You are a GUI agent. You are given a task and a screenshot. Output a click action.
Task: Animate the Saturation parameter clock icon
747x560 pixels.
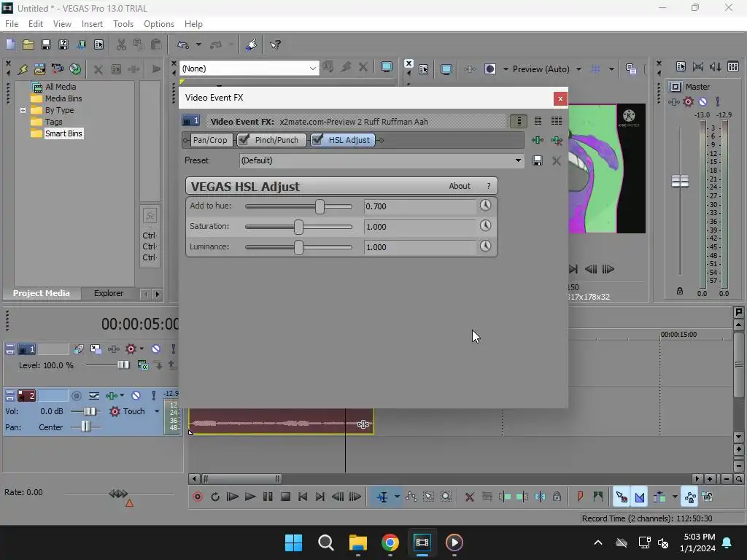point(485,226)
